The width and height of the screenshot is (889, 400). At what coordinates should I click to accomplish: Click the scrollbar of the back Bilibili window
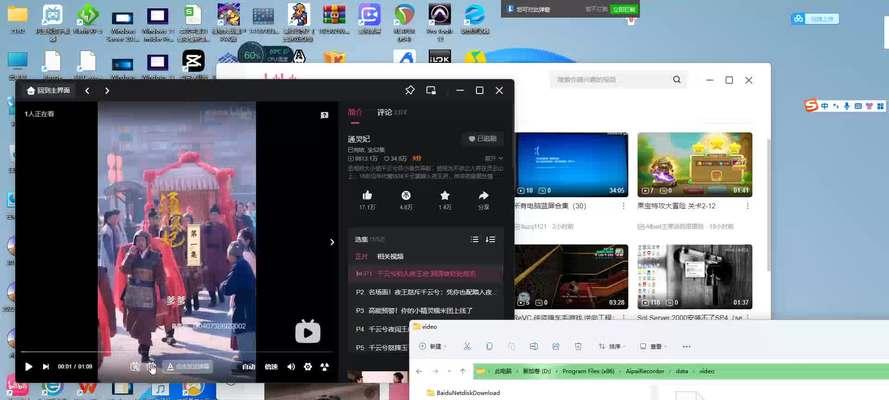769,204
